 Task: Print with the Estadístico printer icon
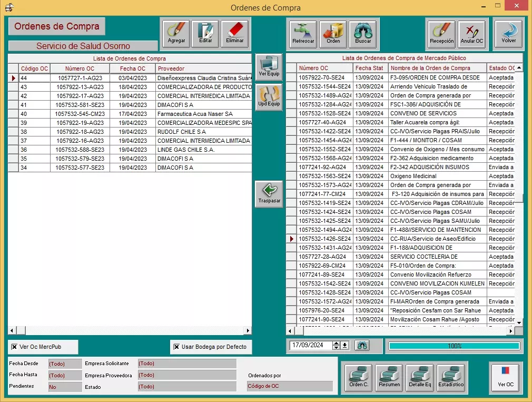coord(450,376)
